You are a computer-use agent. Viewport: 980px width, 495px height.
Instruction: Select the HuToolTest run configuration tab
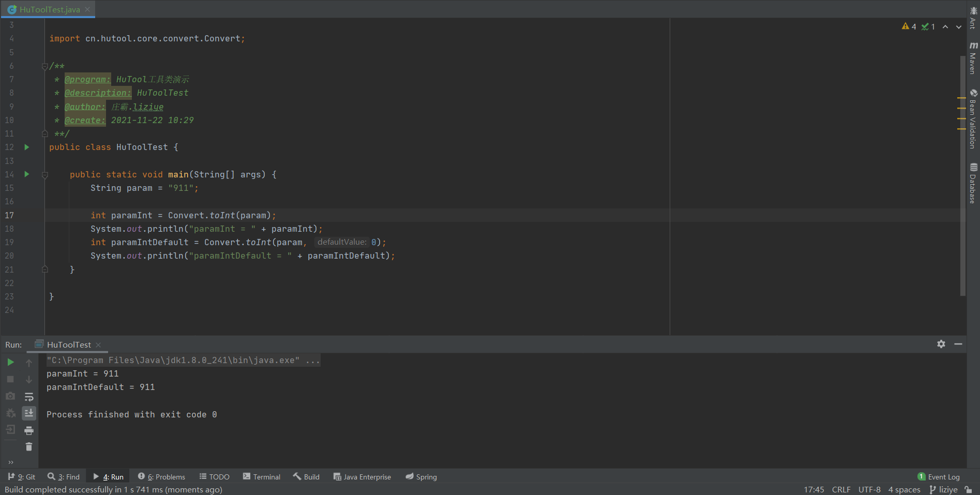pyautogui.click(x=68, y=344)
